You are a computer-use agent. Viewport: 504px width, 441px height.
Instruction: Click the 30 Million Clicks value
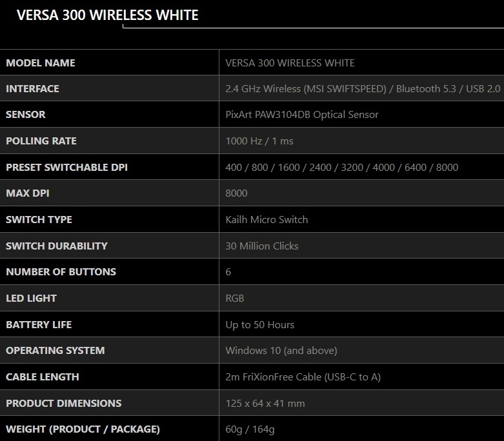[x=262, y=246]
